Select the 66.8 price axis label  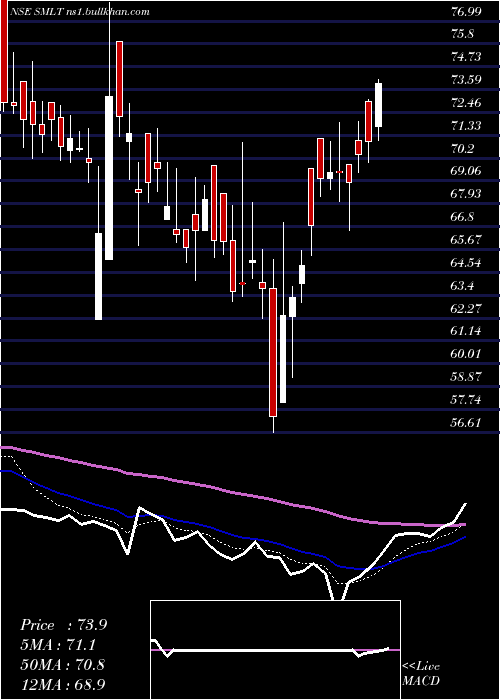point(463,217)
